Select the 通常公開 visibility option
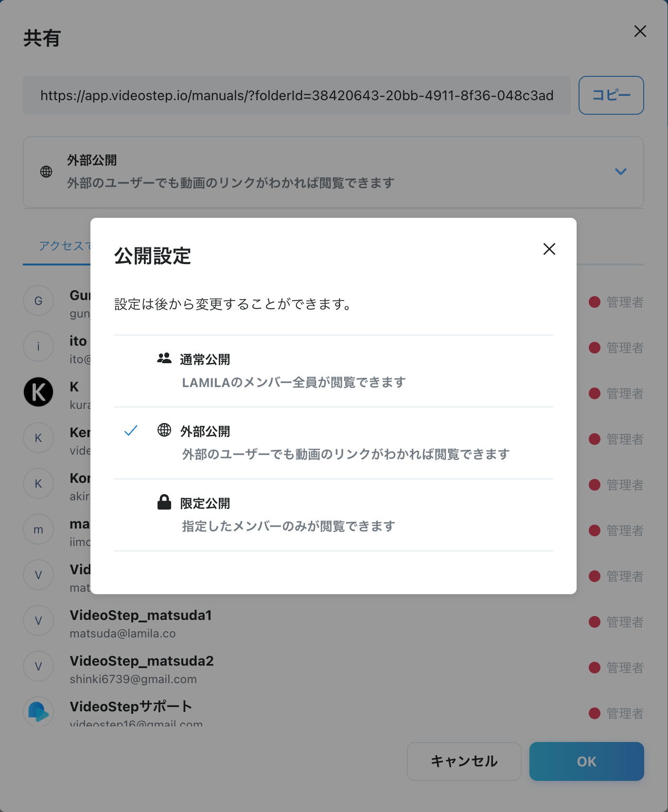This screenshot has width=668, height=812. [334, 371]
